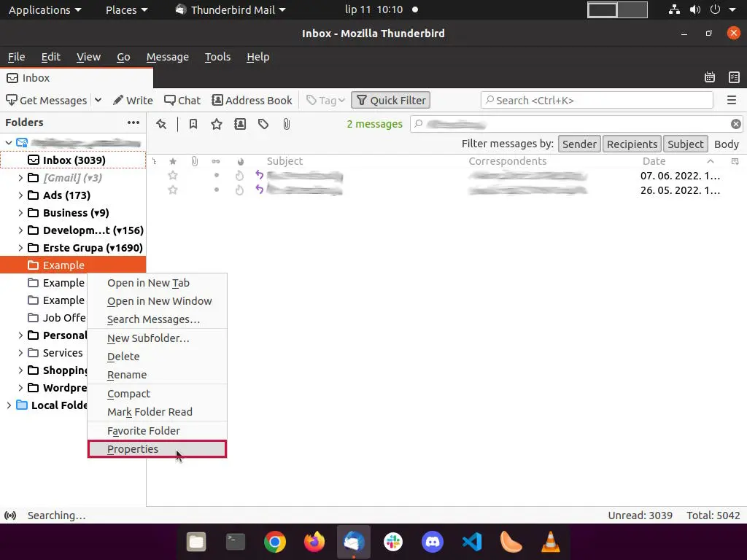Viewport: 747px width, 560px height.
Task: Open Discord from the dock
Action: pyautogui.click(x=433, y=542)
